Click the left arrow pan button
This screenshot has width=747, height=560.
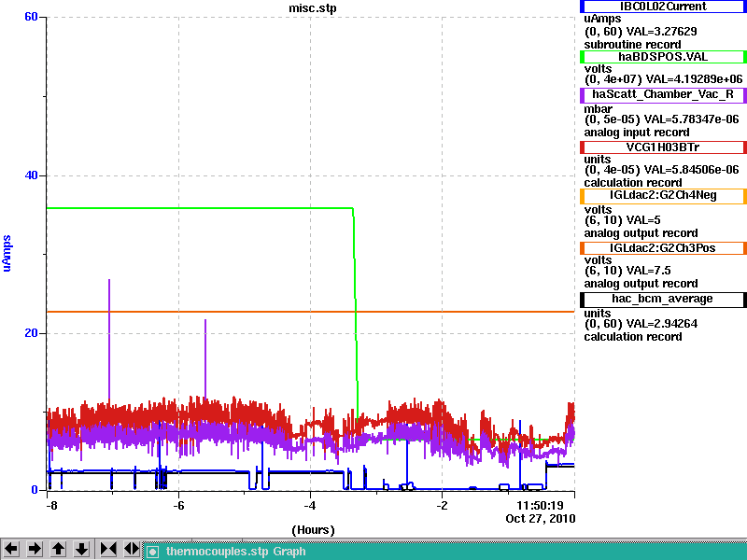[11, 549]
